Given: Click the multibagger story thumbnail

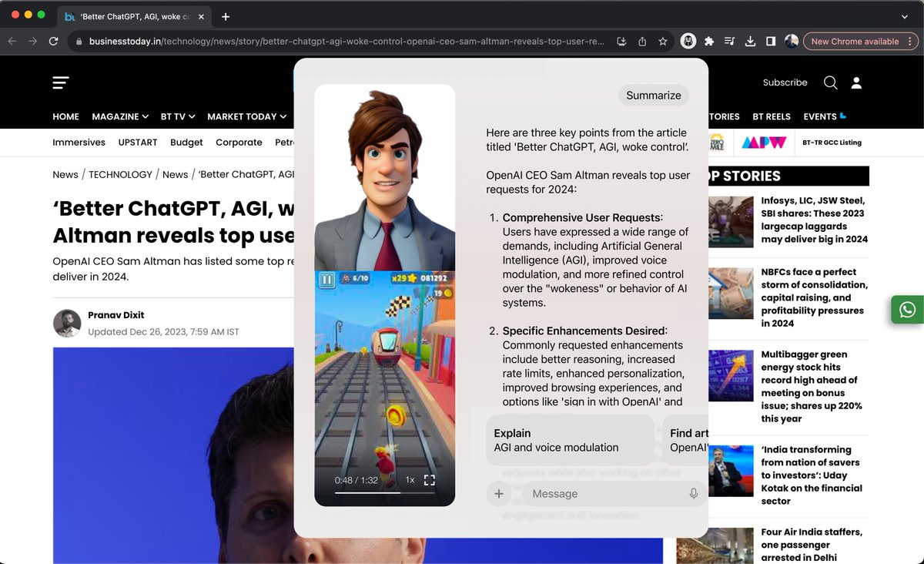Looking at the screenshot, I should [x=731, y=376].
